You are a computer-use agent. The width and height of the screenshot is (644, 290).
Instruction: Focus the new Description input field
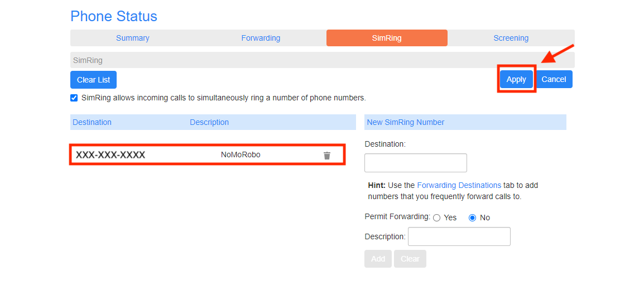coord(459,236)
